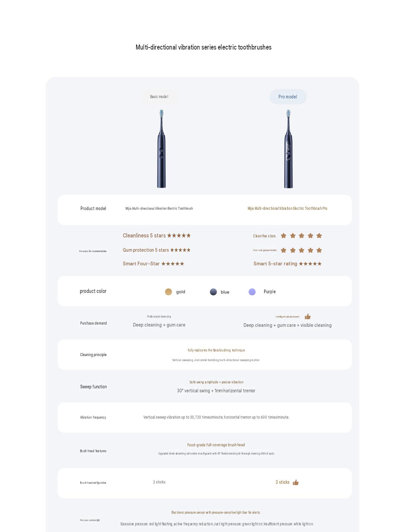
Task: Click the Pro model toothbrush image
Action: point(288,149)
